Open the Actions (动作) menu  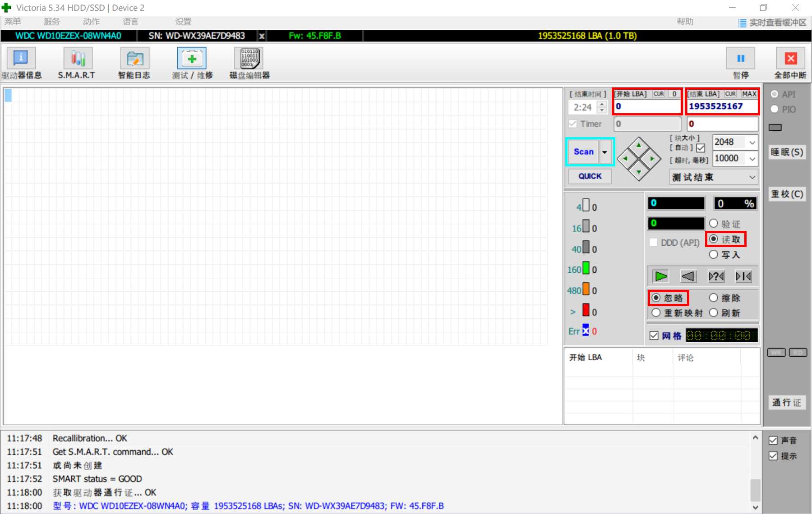coord(91,22)
